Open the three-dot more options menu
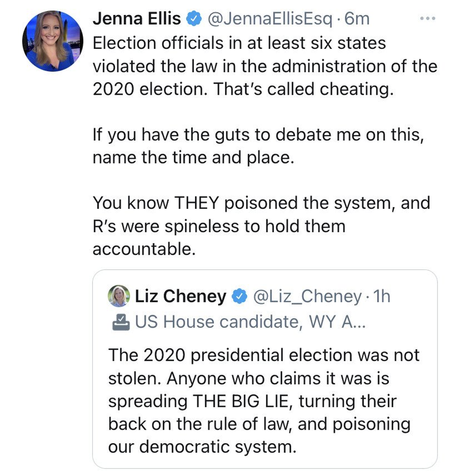The width and height of the screenshot is (460, 476). click(428, 19)
